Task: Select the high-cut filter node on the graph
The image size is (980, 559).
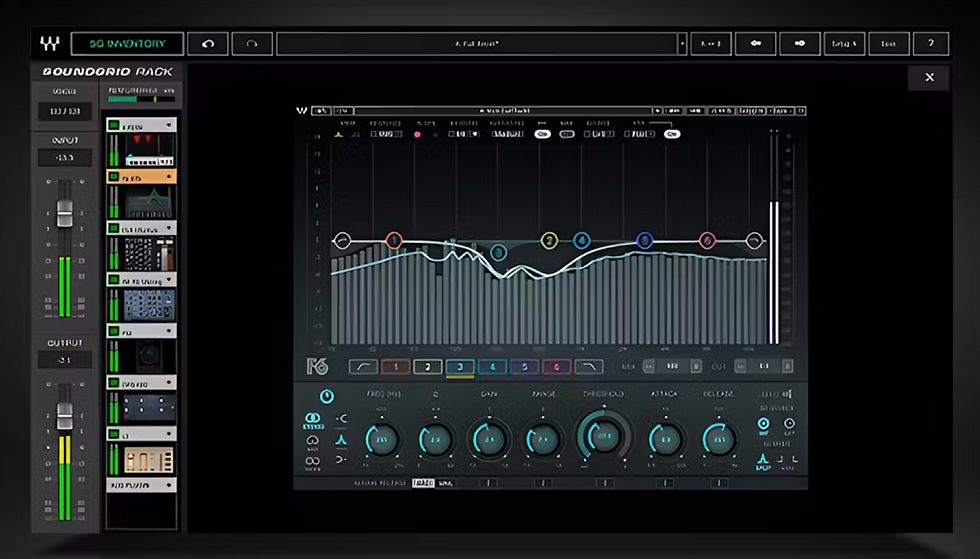Action: click(x=754, y=241)
